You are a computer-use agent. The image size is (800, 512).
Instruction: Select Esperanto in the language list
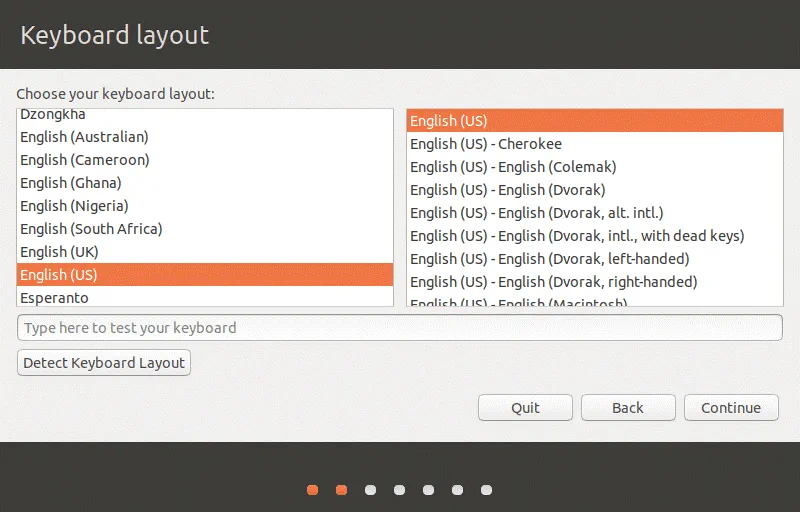[x=54, y=298]
